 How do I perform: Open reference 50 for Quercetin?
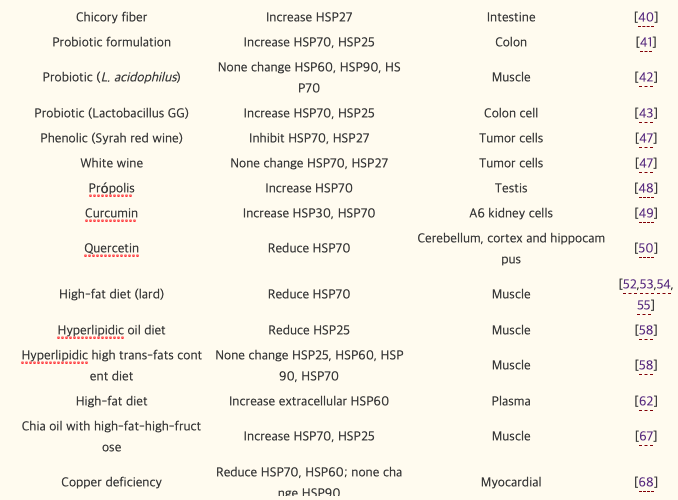click(x=646, y=248)
